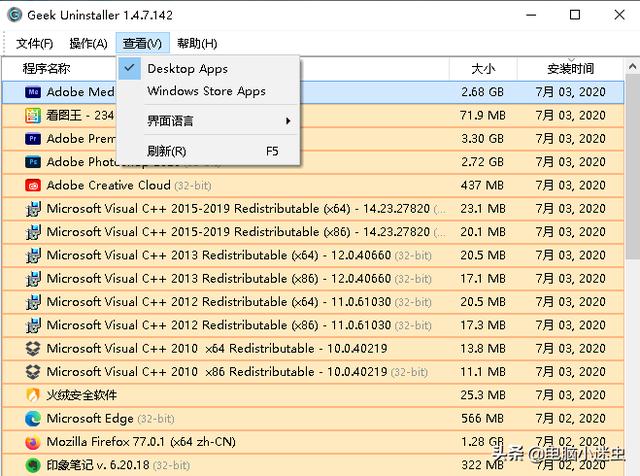Minimize the Geek Uninstaller window
The image size is (640, 476).
click(531, 15)
